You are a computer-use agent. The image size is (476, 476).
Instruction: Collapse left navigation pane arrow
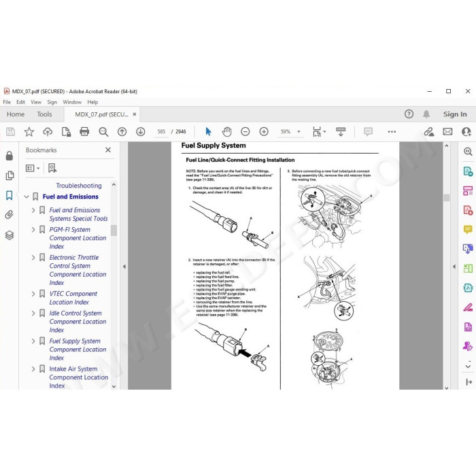[124, 267]
